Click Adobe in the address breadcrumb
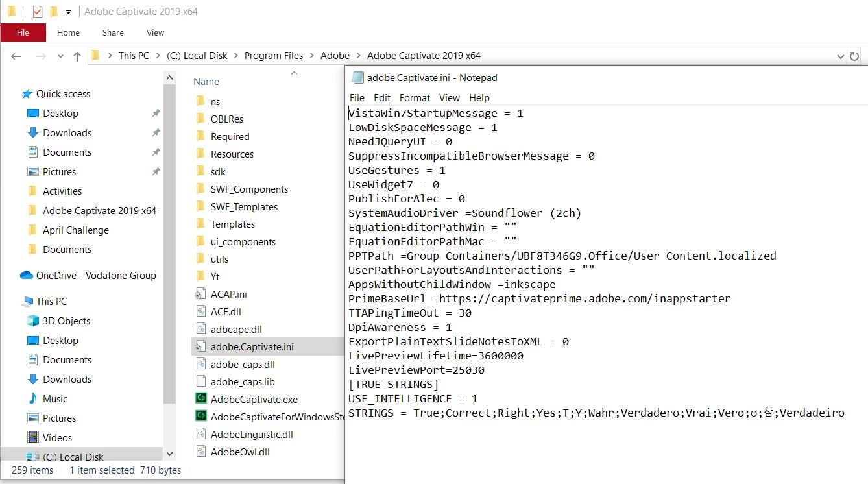This screenshot has width=868, height=484. point(335,56)
